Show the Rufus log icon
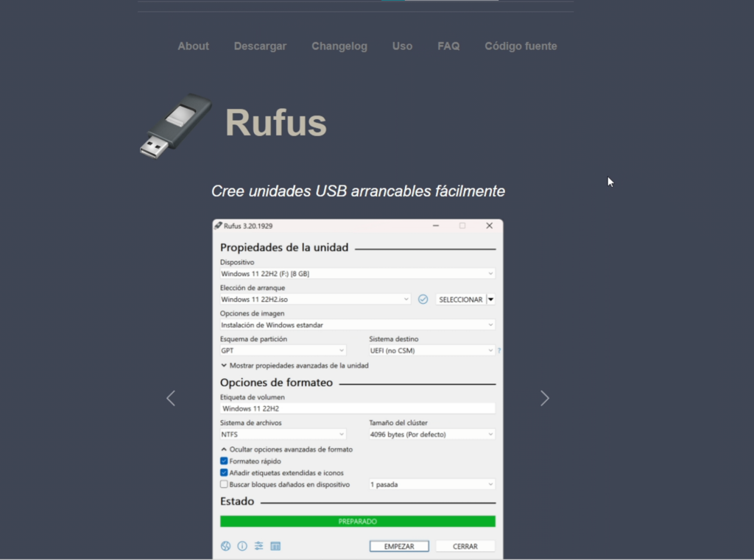This screenshot has width=754, height=560. (275, 546)
